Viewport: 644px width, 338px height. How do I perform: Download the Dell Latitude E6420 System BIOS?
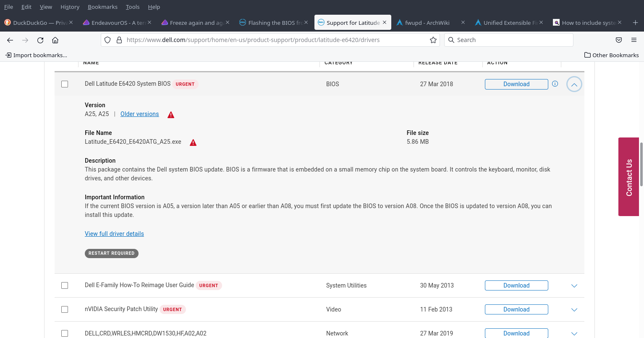516,84
